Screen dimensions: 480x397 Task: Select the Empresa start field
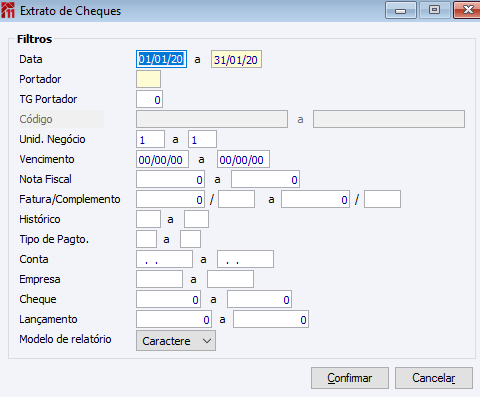pyautogui.click(x=159, y=279)
